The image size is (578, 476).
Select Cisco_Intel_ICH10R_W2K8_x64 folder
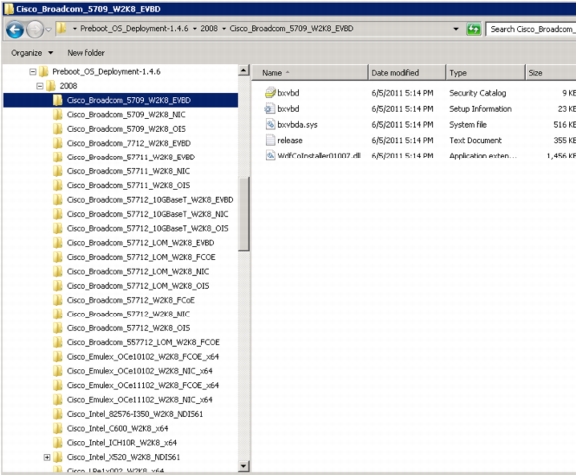122,443
